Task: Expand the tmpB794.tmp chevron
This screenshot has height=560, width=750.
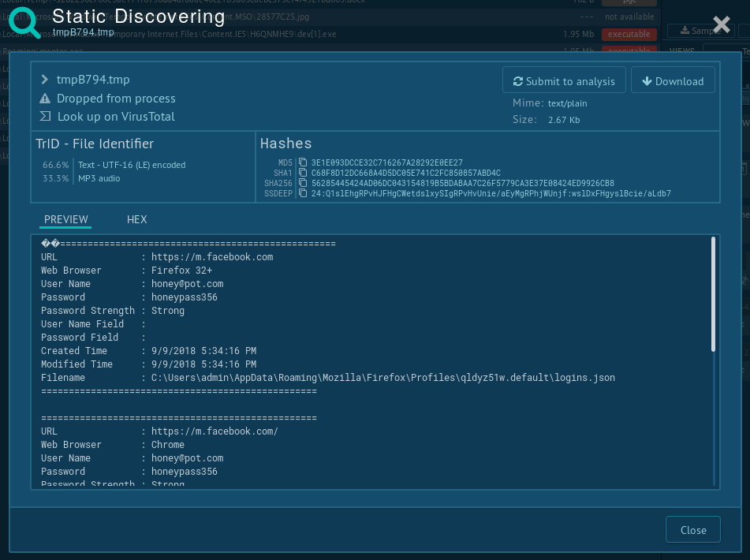Action: click(45, 80)
